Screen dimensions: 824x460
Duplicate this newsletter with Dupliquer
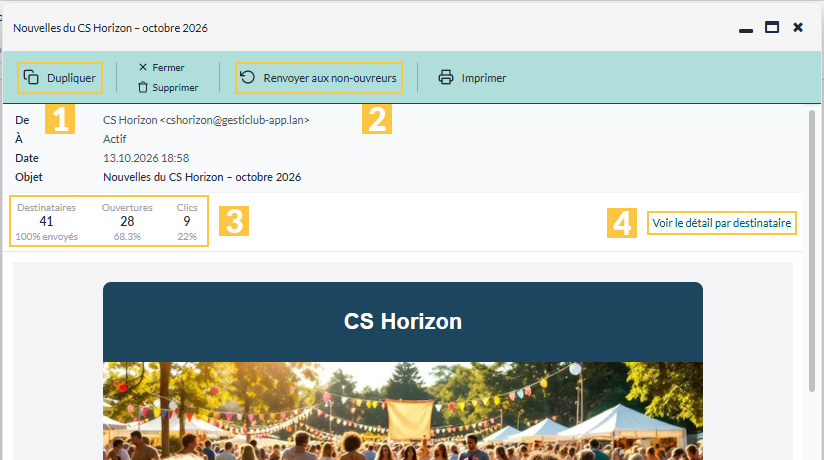[x=60, y=78]
